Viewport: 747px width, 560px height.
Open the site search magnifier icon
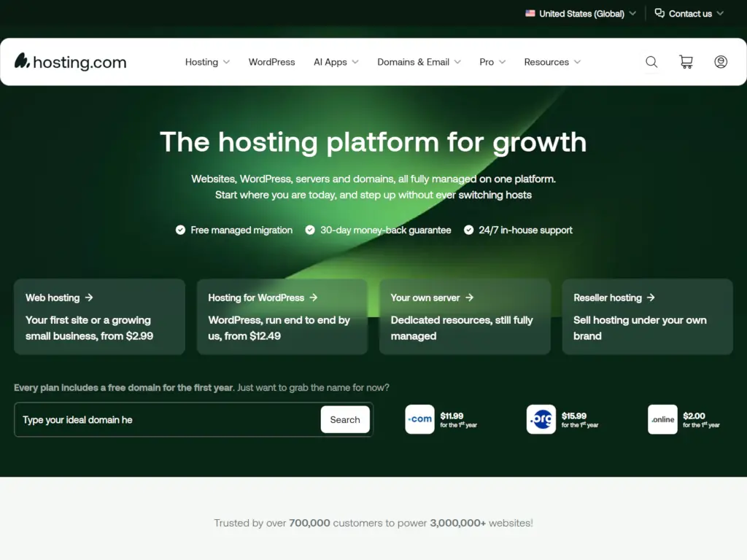651,62
